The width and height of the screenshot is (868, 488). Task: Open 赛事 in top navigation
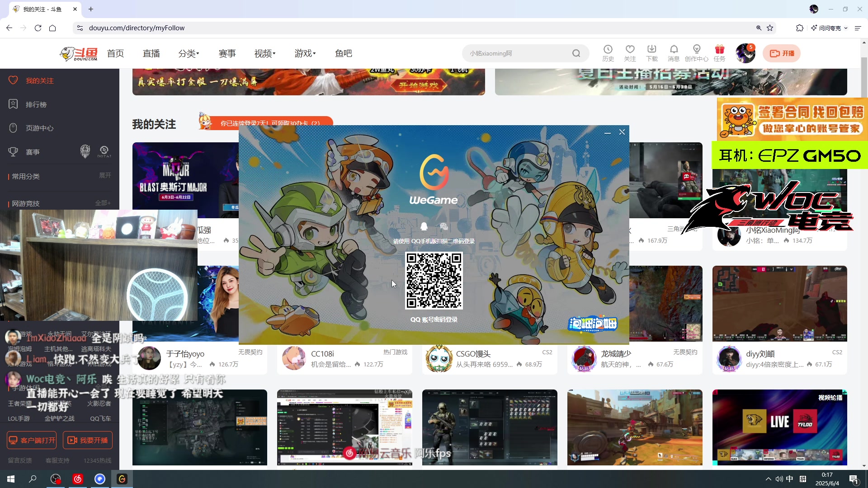tap(227, 53)
